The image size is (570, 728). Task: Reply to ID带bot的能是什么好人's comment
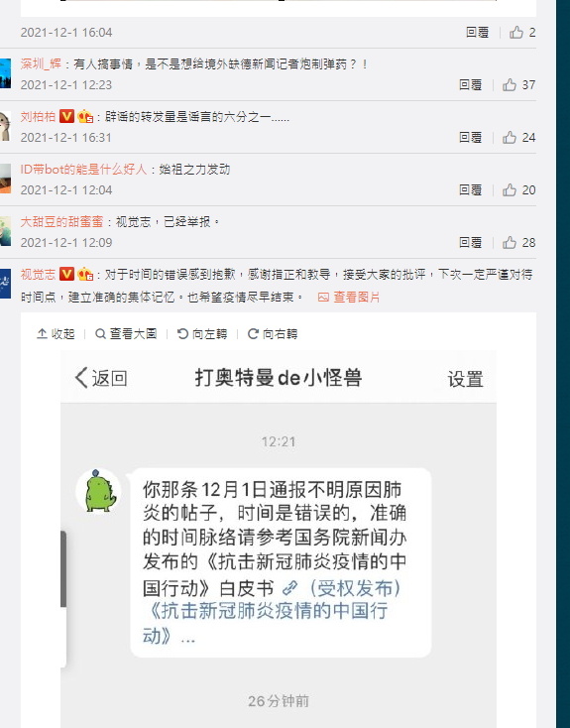pyautogui.click(x=470, y=189)
